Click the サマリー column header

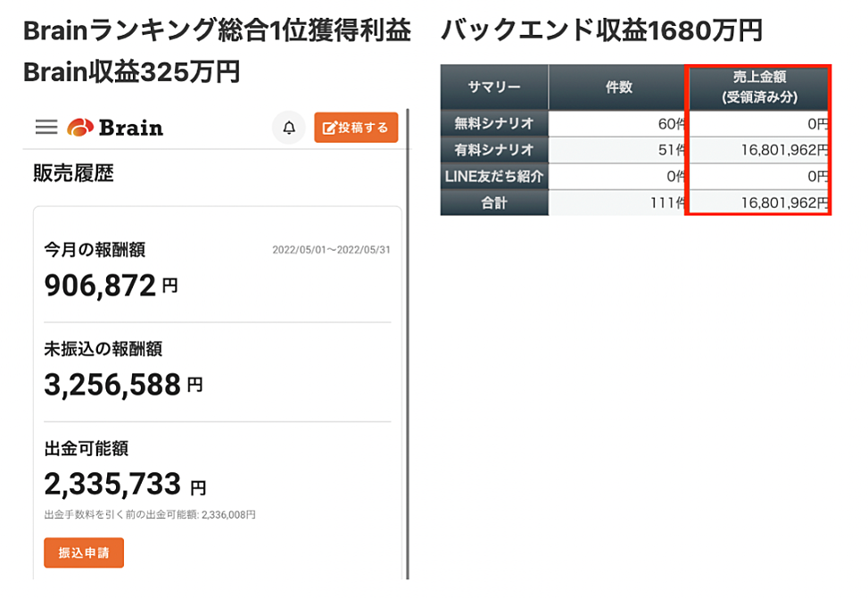pyautogui.click(x=494, y=87)
